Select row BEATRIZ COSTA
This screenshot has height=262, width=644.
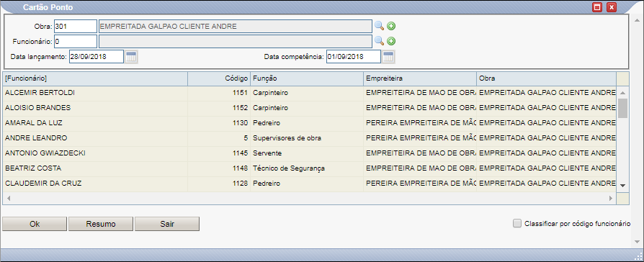(x=310, y=168)
